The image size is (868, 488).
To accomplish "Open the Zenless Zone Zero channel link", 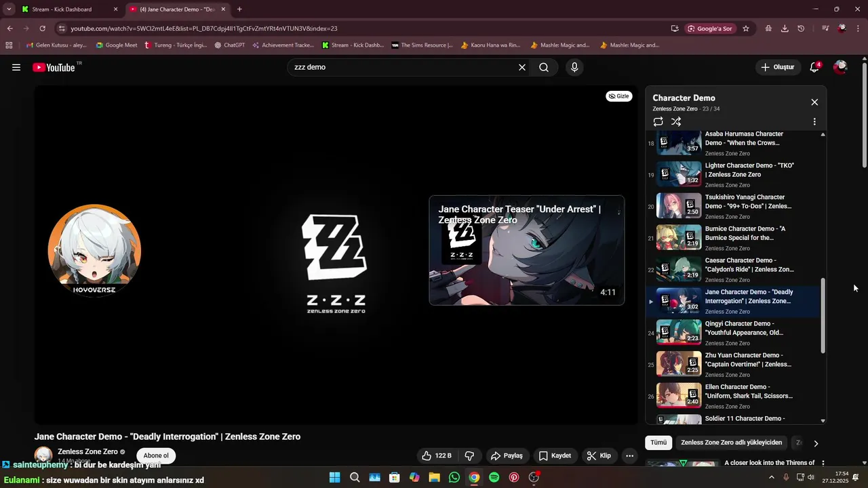I will tap(87, 451).
